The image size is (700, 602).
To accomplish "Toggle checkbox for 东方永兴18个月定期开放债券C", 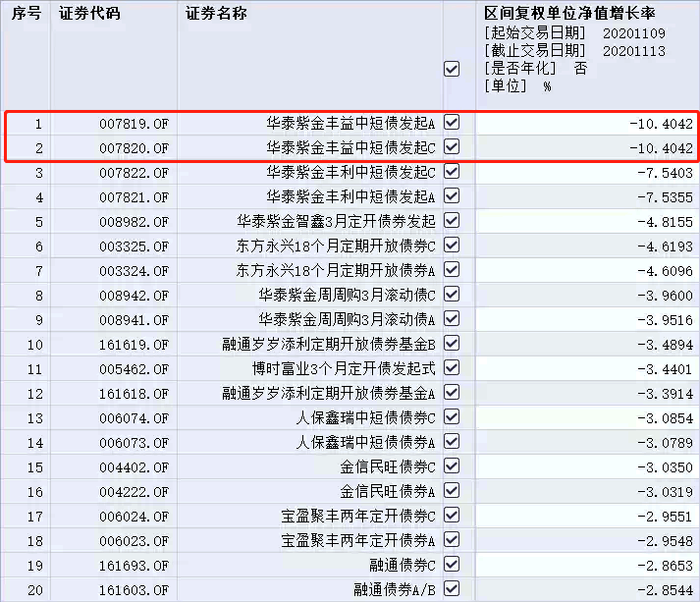I will click(x=452, y=245).
